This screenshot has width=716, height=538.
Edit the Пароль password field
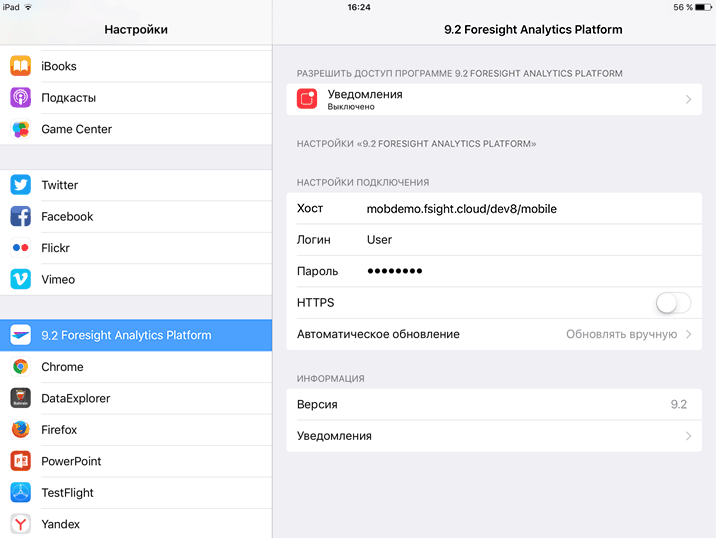(395, 271)
